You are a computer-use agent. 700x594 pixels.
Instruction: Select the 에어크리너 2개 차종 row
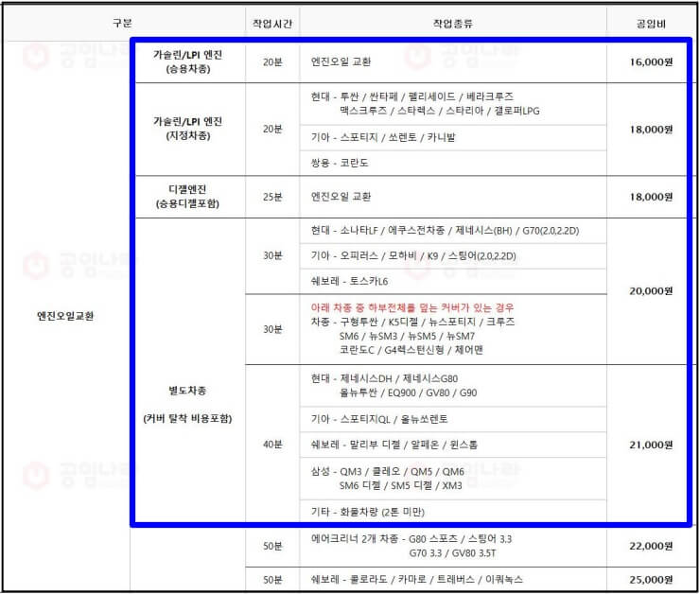[x=411, y=546]
